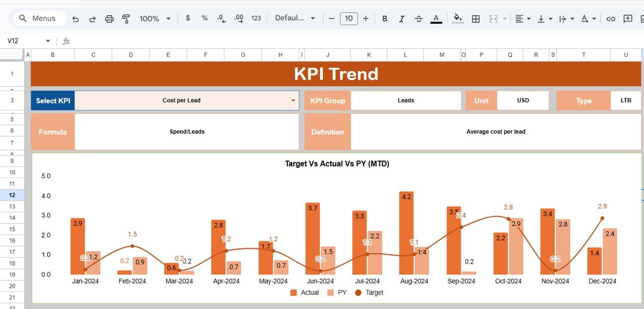Toggle strikethrough formatting
644x309 pixels.
419,19
